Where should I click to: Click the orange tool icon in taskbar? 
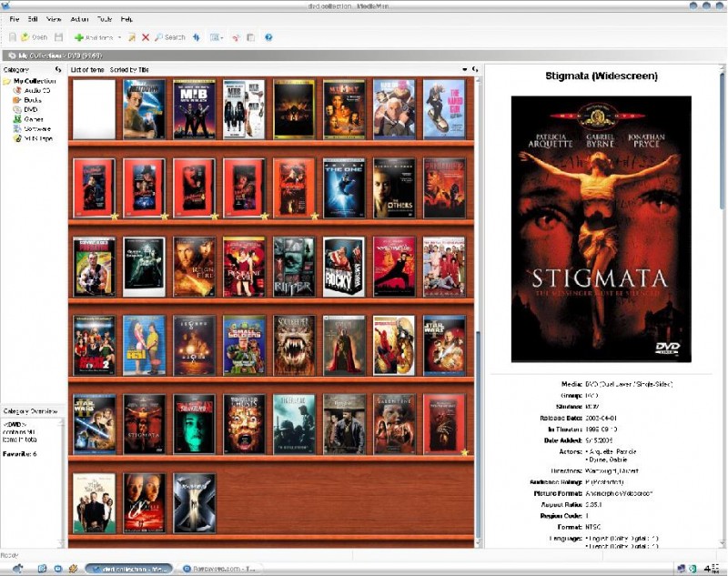click(x=73, y=569)
